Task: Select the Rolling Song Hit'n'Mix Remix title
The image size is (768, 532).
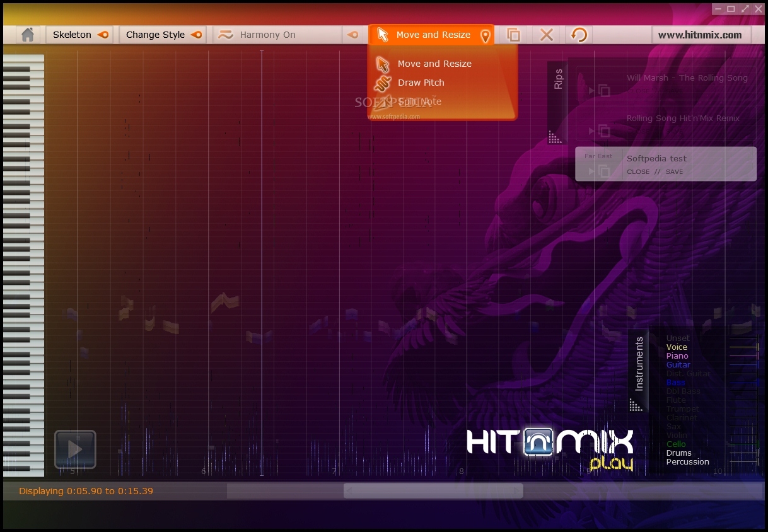Action: pos(683,119)
